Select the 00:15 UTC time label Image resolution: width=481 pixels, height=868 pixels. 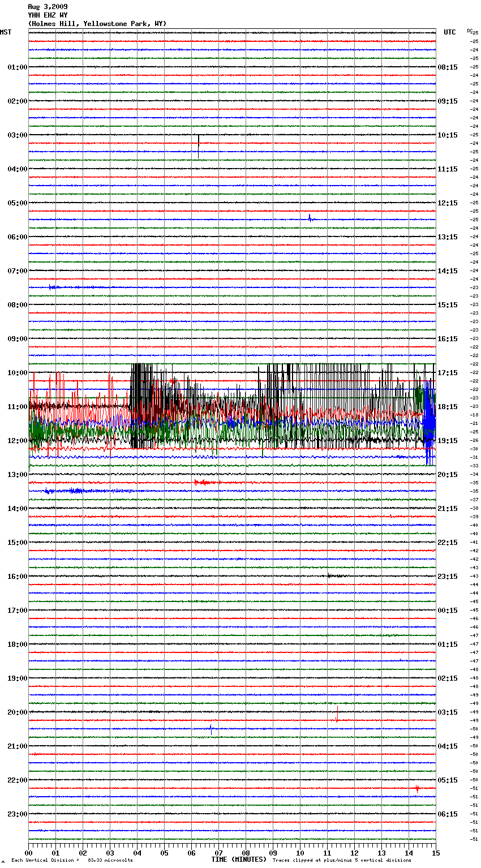tap(448, 611)
